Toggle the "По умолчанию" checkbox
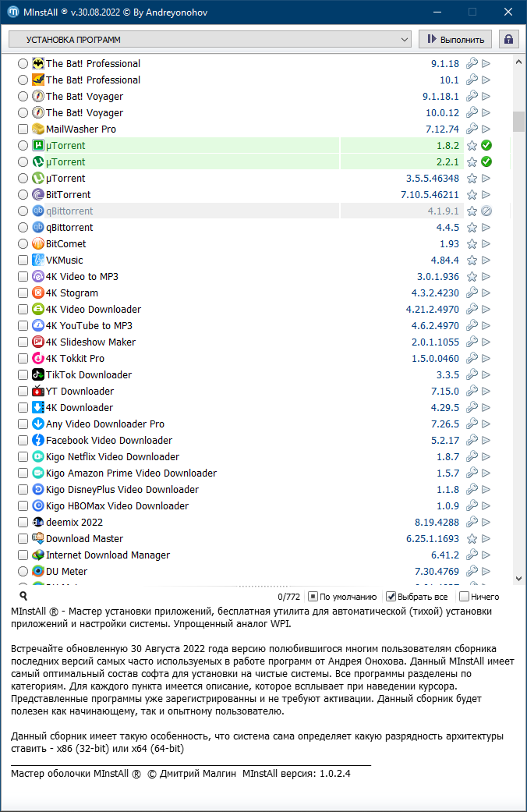Viewport: 527px width, 812px height. (313, 597)
